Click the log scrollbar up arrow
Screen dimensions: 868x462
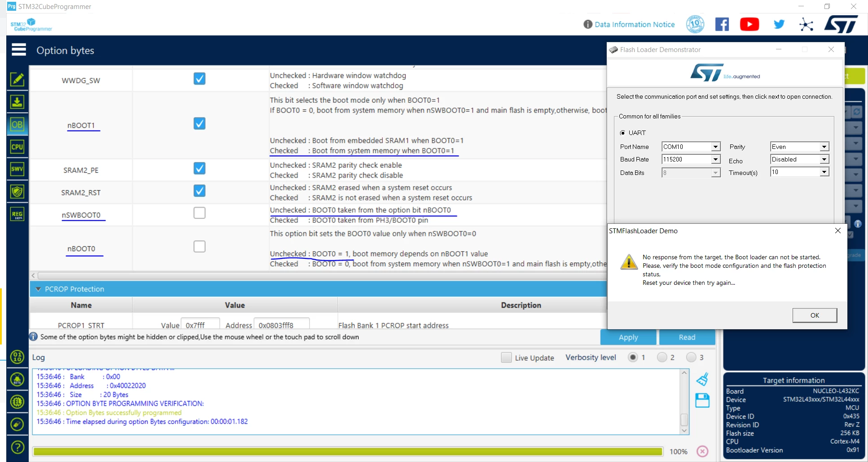[684, 373]
